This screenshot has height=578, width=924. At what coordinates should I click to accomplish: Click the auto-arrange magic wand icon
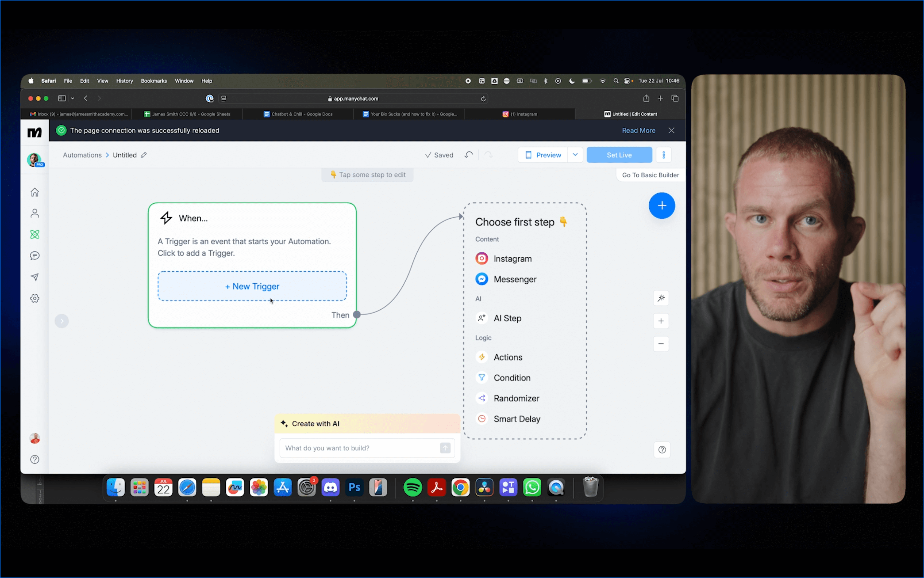click(x=661, y=298)
